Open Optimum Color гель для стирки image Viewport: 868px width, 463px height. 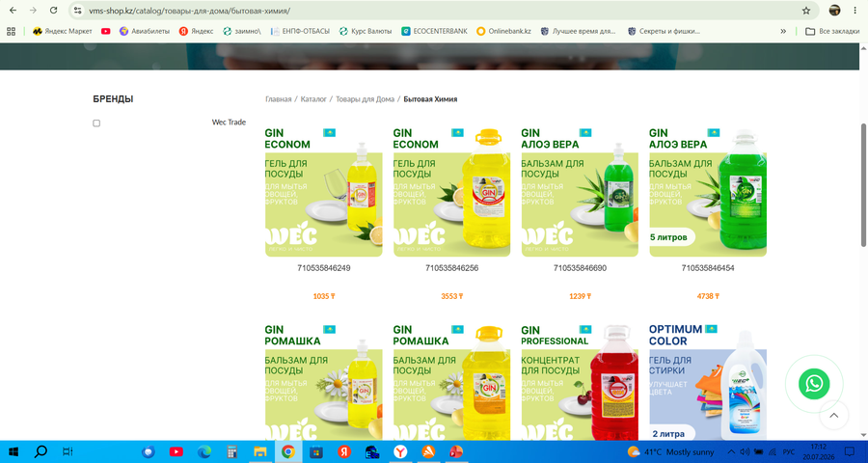(x=708, y=382)
